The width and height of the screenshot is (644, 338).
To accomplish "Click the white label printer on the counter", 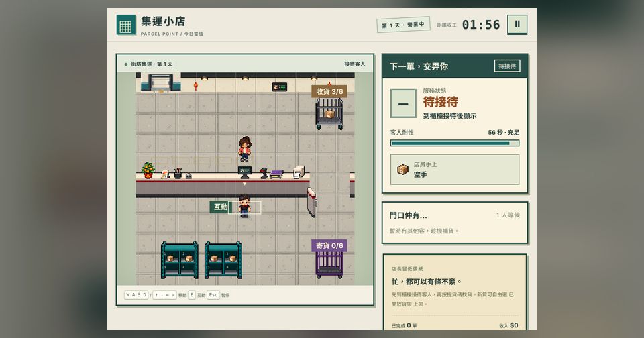I will pyautogui.click(x=299, y=171).
